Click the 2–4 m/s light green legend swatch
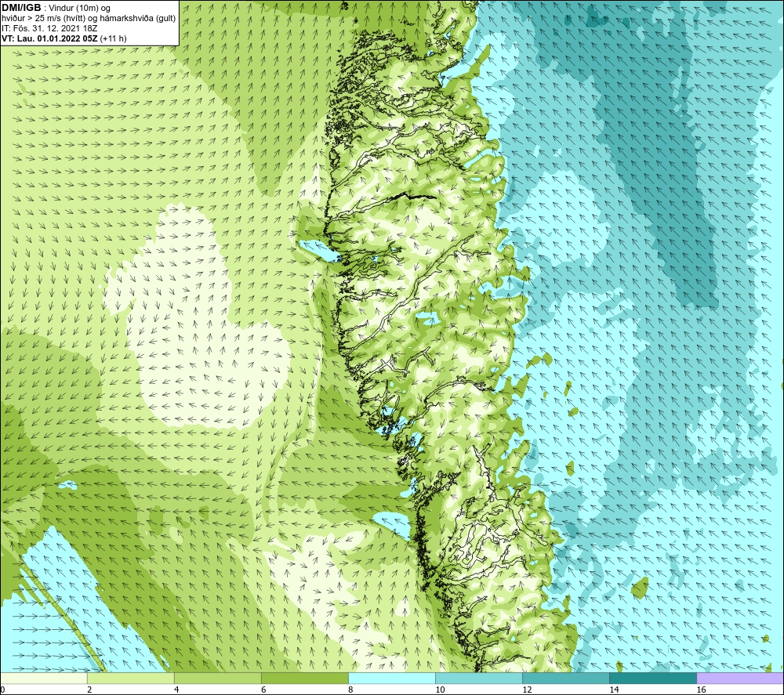Viewport: 784px width, 695px height. [130, 678]
